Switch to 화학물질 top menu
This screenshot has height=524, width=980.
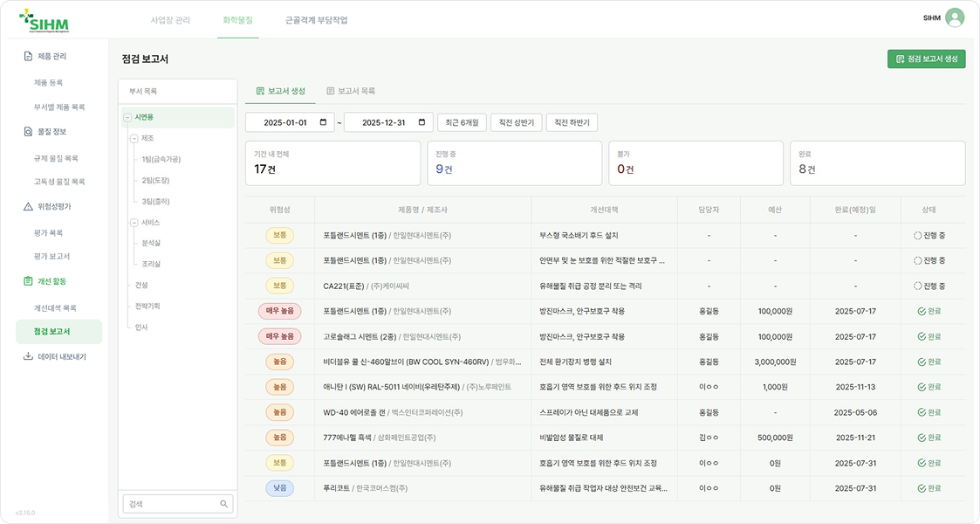(x=237, y=20)
